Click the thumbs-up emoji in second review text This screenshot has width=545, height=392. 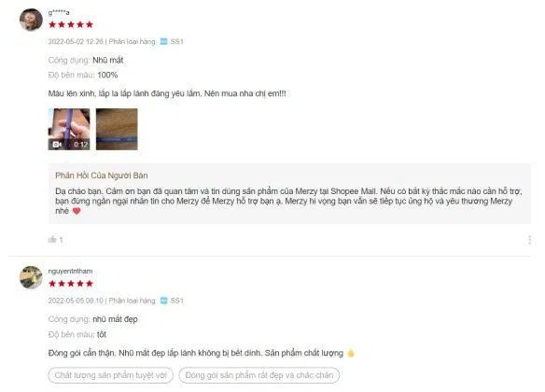pyautogui.click(x=351, y=354)
